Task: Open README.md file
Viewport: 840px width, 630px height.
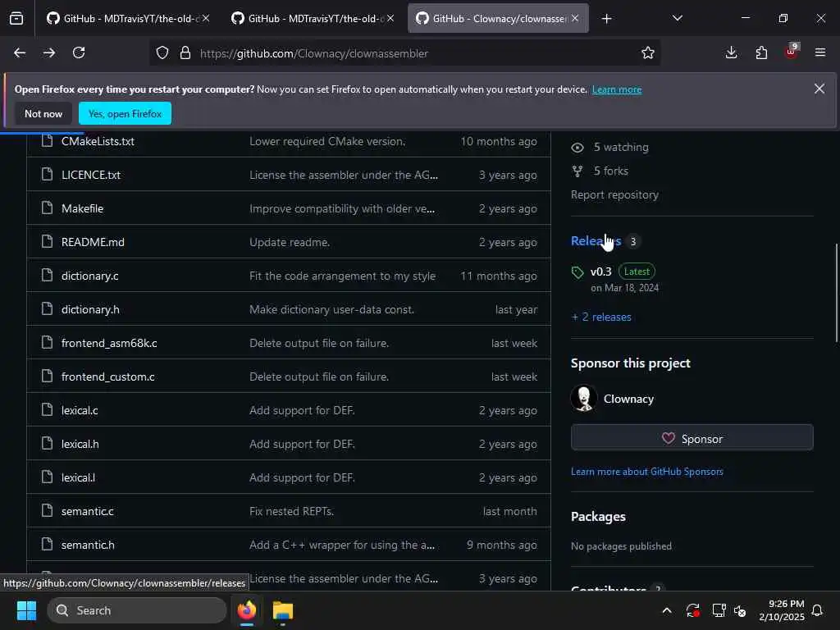Action: [x=93, y=242]
